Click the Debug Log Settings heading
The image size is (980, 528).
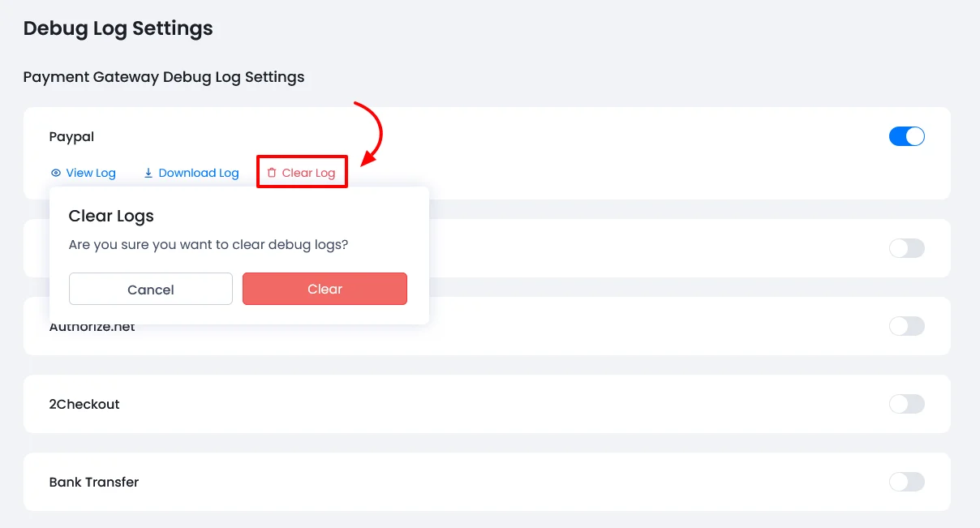pyautogui.click(x=118, y=28)
